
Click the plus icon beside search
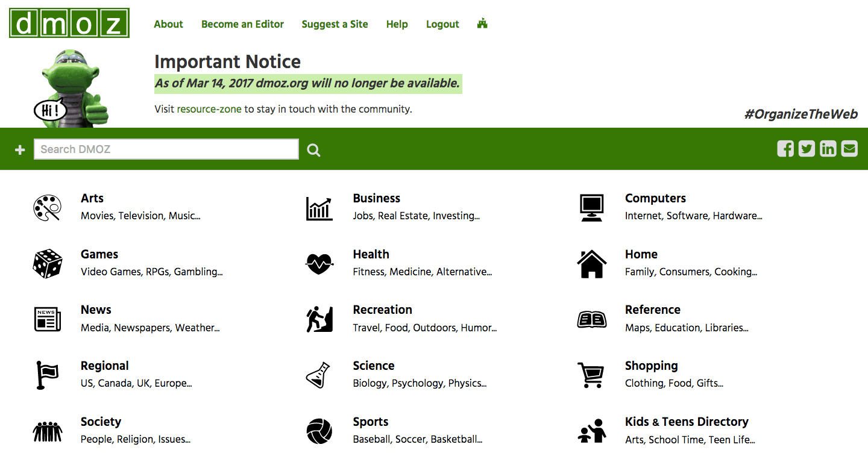[x=20, y=150]
